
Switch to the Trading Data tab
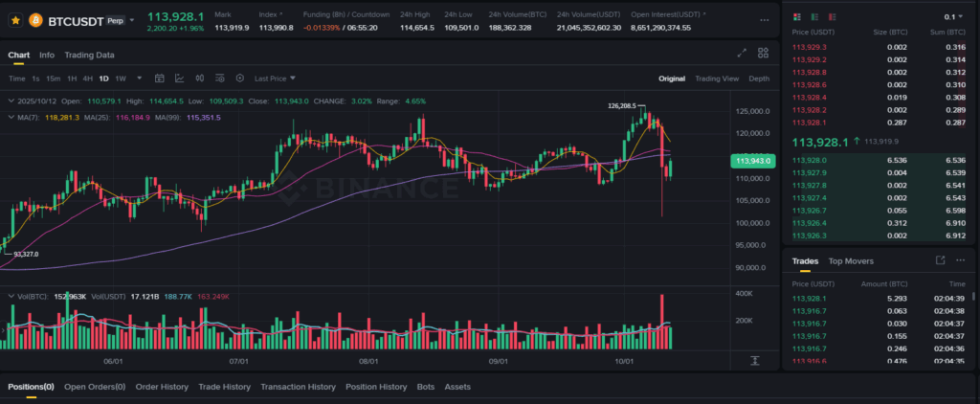[89, 55]
